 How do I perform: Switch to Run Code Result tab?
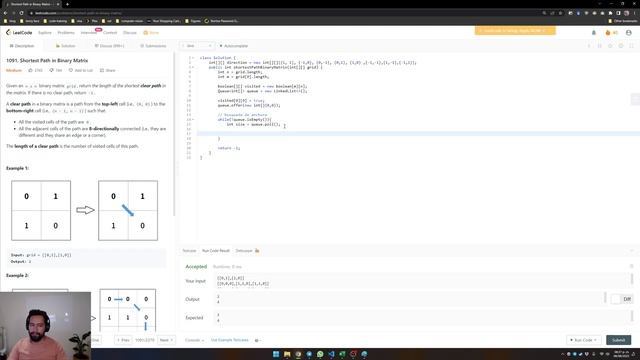(216, 251)
